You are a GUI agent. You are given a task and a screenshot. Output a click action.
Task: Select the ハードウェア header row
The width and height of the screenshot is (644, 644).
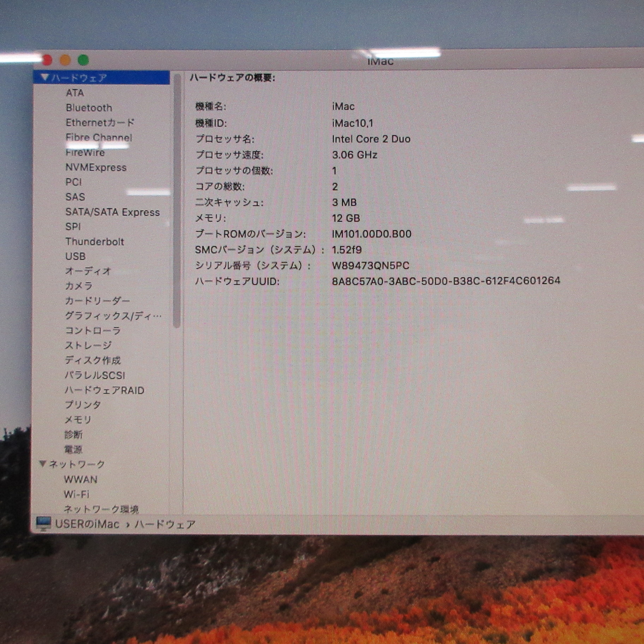102,77
